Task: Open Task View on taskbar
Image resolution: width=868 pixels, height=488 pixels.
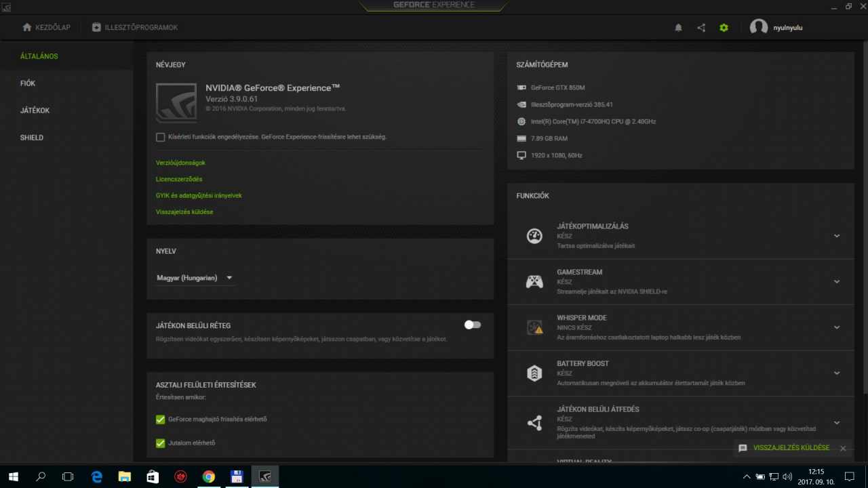Action: pos(68,476)
